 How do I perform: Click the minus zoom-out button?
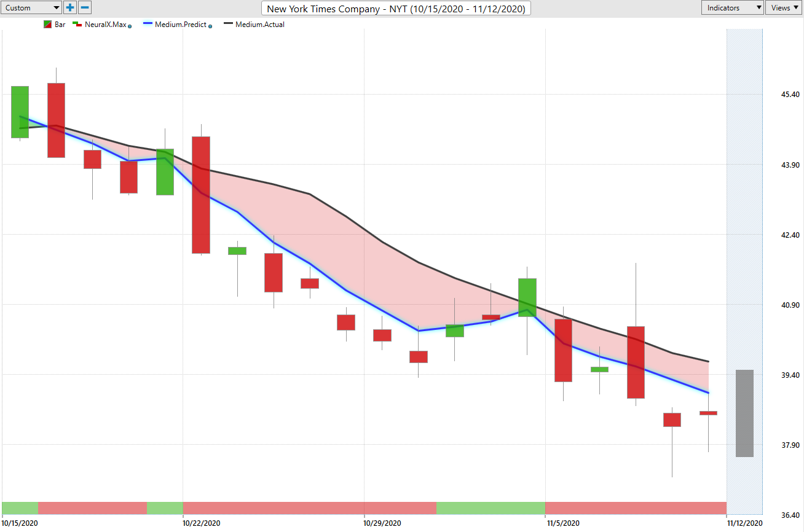[x=85, y=8]
